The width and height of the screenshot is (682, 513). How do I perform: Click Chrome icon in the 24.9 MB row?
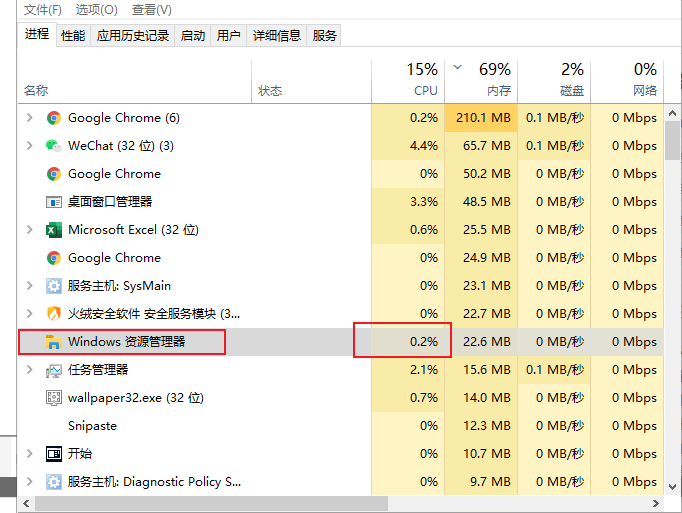[x=53, y=258]
